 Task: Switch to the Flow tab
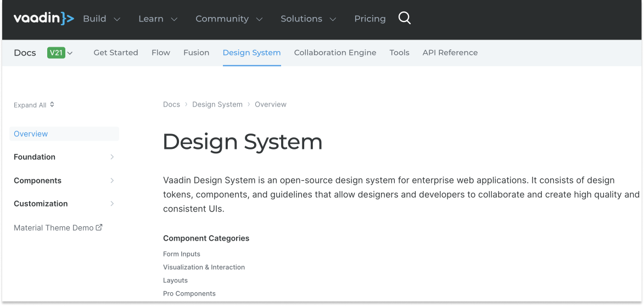click(x=161, y=53)
